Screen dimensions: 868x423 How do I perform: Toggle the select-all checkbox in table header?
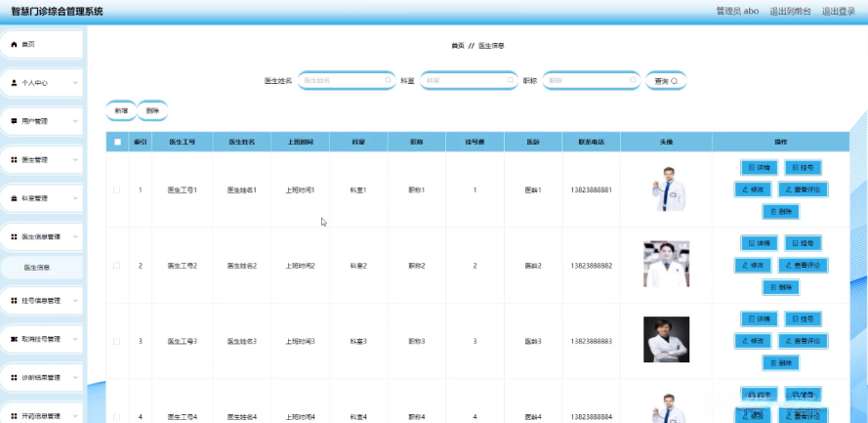click(117, 142)
